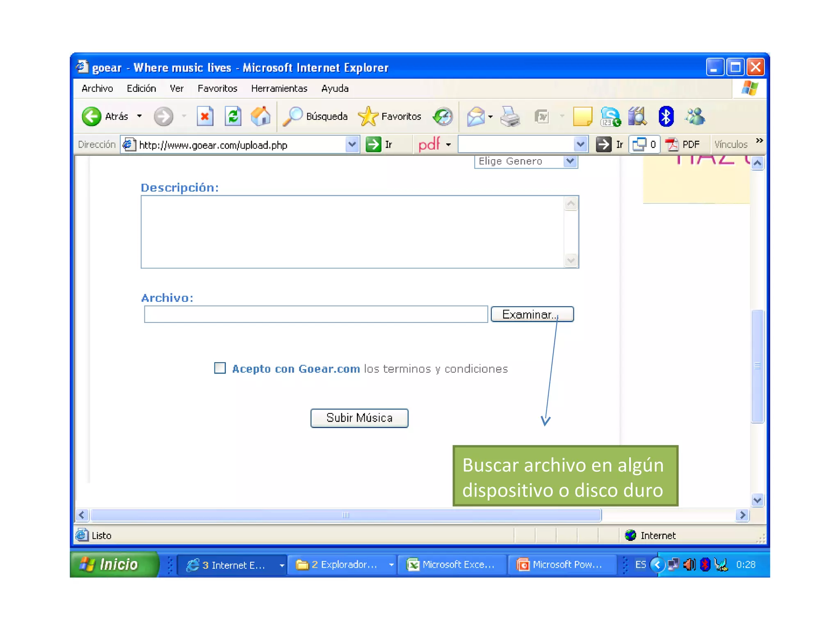Click the Subir Música button
Image resolution: width=840 pixels, height=630 pixels.
(x=359, y=418)
